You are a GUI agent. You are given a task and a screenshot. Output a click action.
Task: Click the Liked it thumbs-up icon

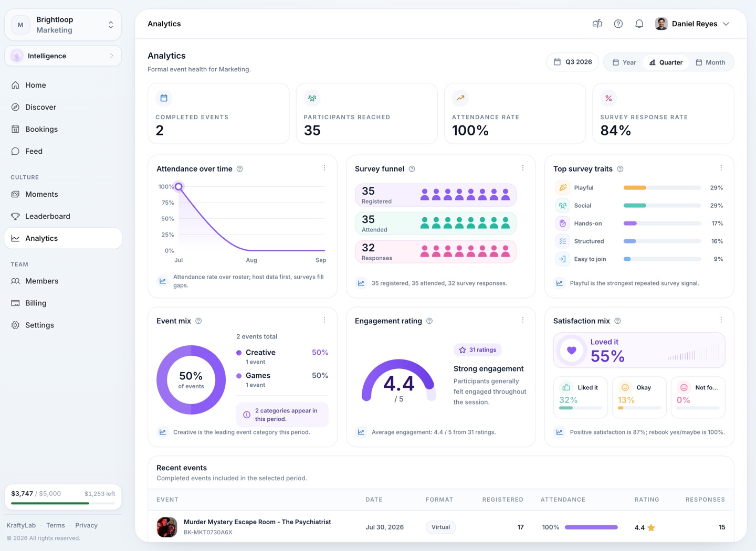tap(566, 387)
